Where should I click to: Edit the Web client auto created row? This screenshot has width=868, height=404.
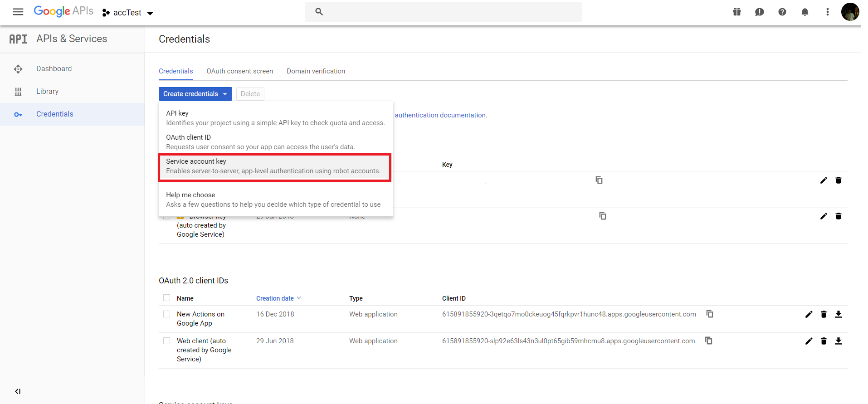coord(809,341)
